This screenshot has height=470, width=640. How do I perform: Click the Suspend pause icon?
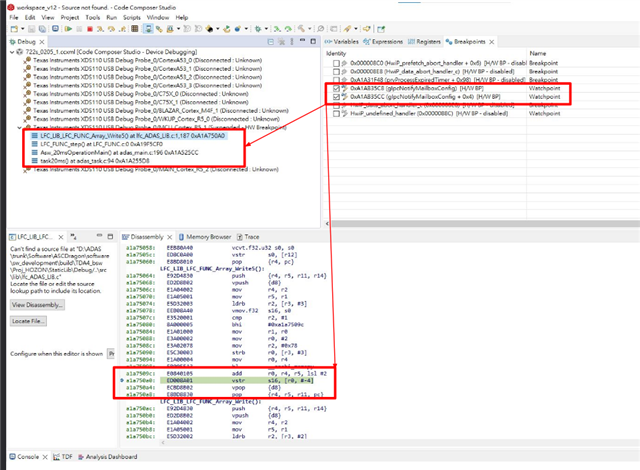80,29
